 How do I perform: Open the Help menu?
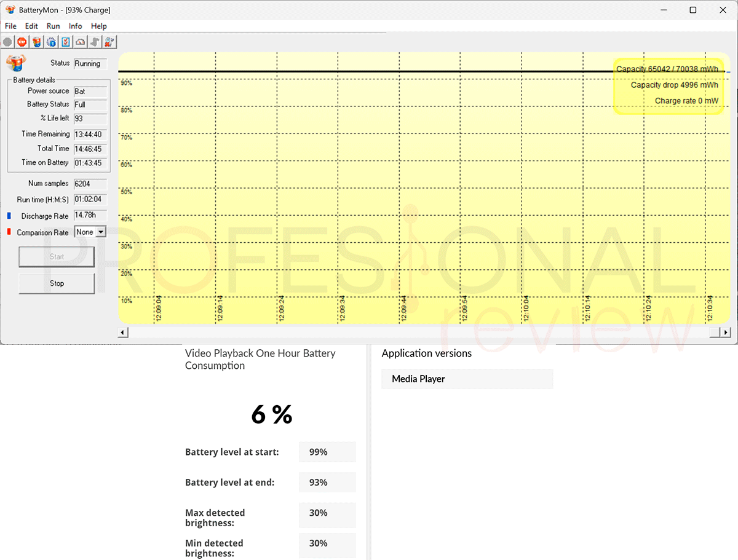pyautogui.click(x=99, y=26)
